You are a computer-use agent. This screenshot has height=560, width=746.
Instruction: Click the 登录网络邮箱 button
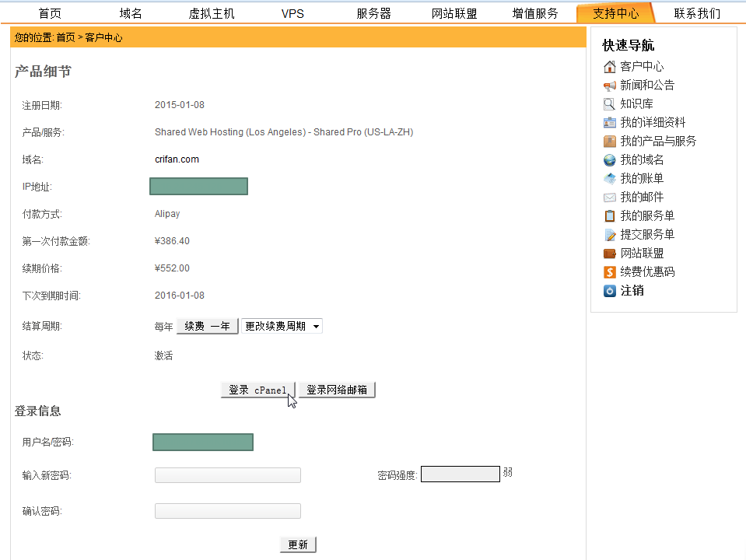(x=337, y=390)
